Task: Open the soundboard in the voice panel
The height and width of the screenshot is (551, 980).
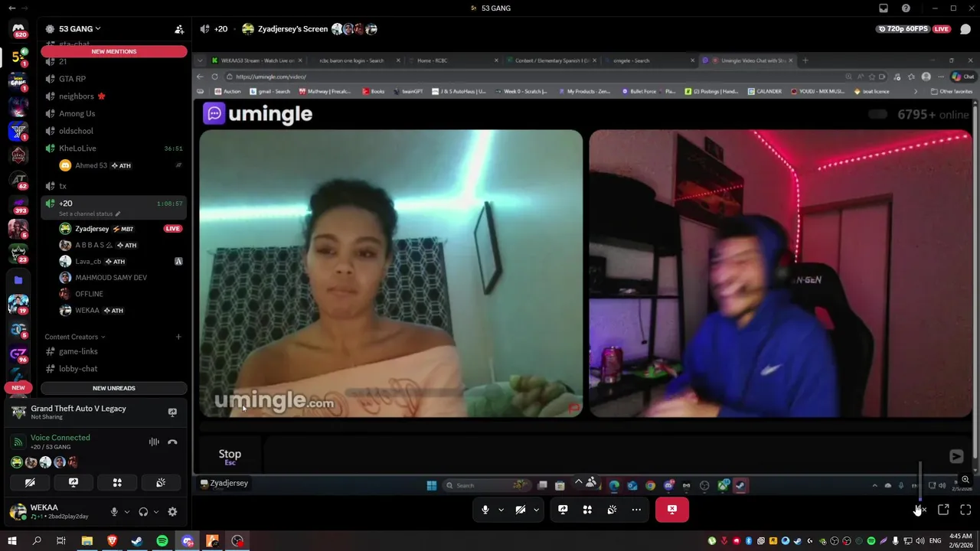Action: [161, 483]
